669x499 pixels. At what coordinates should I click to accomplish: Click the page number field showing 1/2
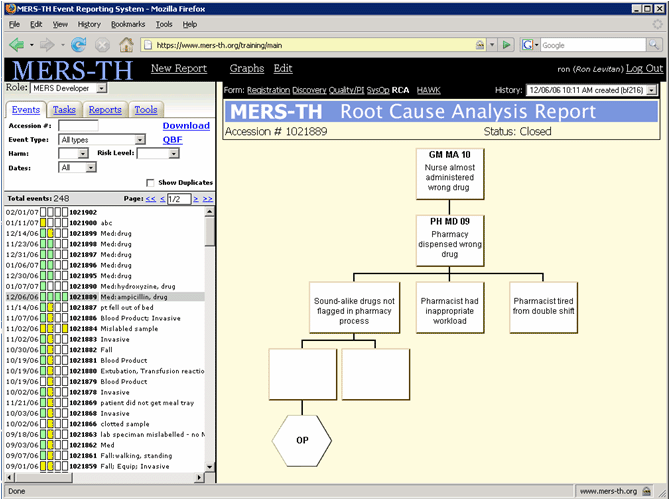pyautogui.click(x=179, y=199)
